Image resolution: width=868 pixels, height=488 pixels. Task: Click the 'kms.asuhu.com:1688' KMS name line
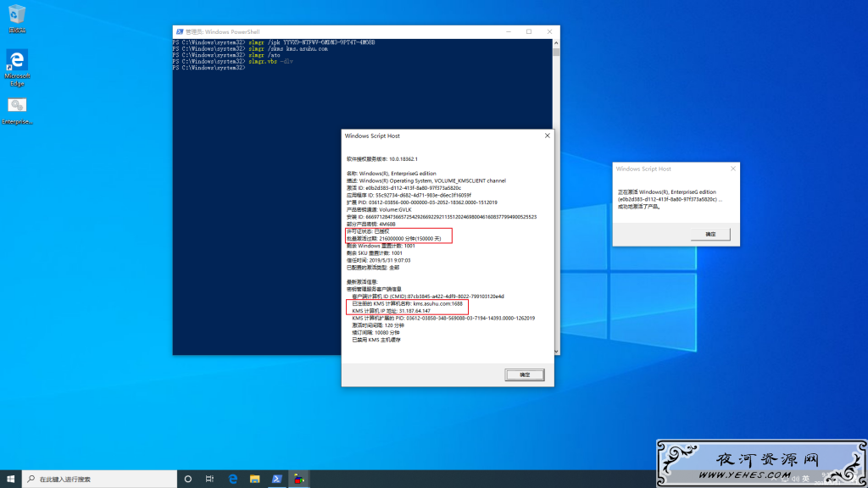tap(407, 303)
